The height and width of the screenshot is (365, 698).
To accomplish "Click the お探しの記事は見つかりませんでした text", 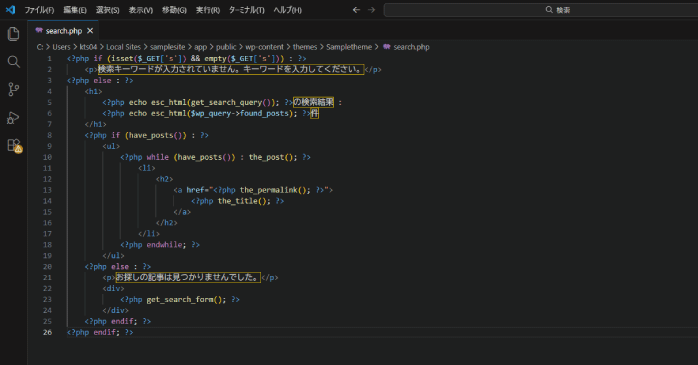I will point(188,278).
